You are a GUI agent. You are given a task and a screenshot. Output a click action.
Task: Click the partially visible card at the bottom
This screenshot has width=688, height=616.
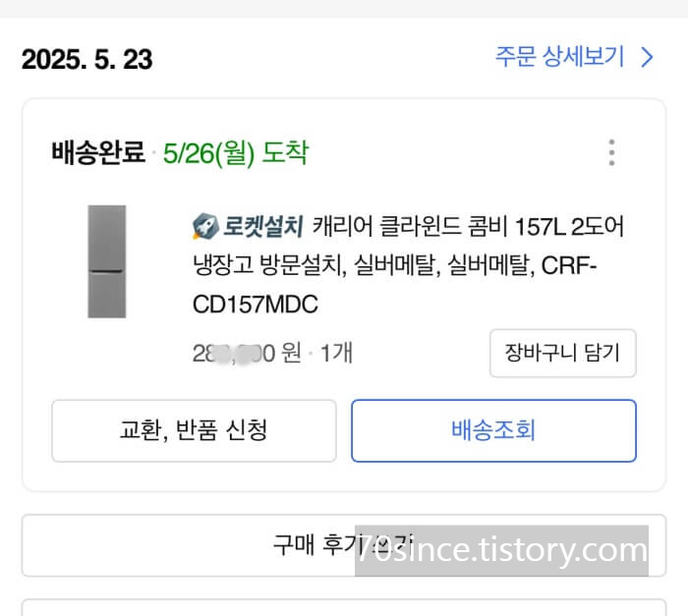[344, 607]
